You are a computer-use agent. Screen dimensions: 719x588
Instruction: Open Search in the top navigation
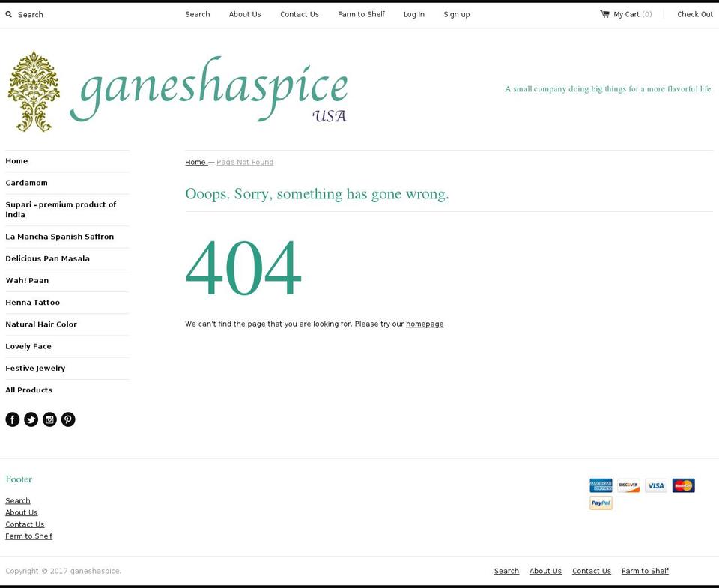tap(198, 14)
